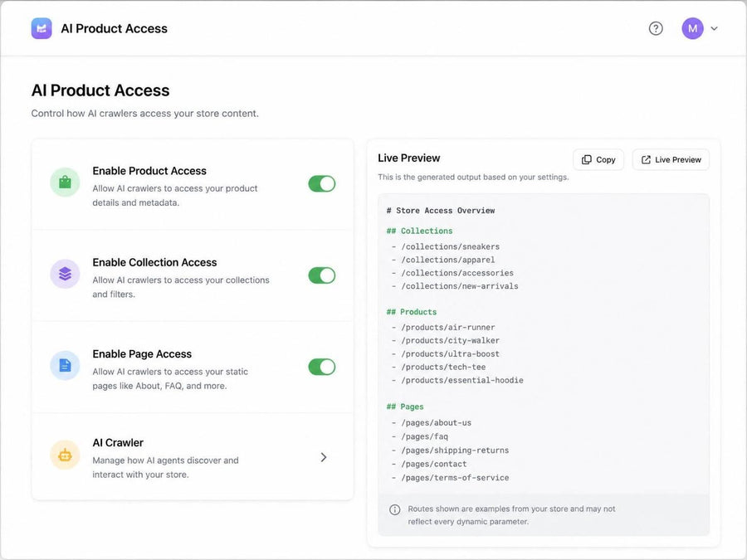Expand the account menu chevron
The height and width of the screenshot is (560, 747).
click(x=714, y=28)
